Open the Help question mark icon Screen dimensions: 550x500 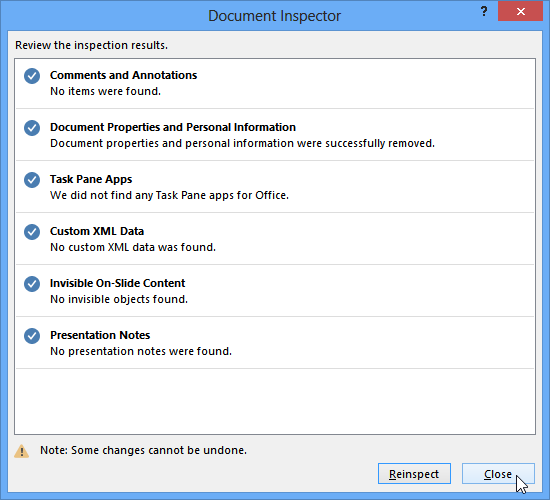[x=484, y=11]
